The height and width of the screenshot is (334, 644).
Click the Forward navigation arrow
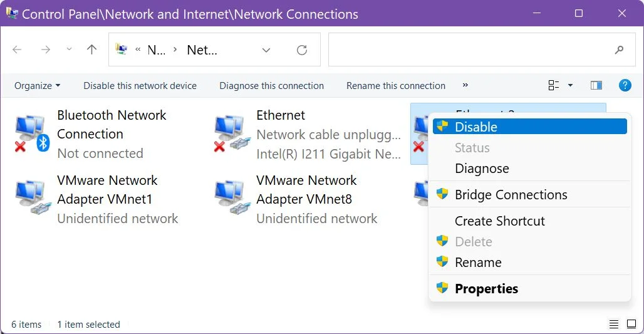[x=46, y=50]
